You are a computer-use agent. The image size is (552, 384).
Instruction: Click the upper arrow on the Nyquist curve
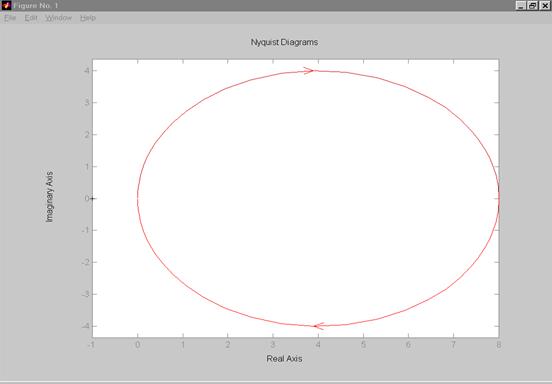tap(308, 71)
